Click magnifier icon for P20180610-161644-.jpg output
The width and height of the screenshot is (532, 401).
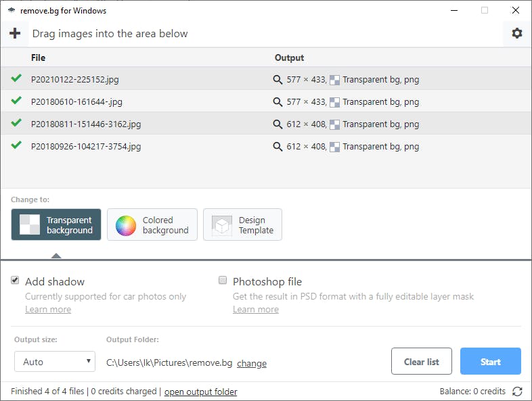[278, 102]
